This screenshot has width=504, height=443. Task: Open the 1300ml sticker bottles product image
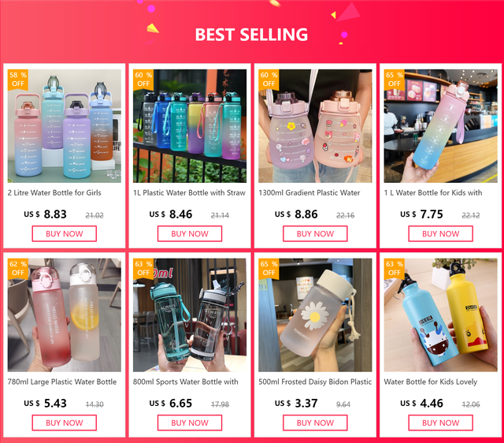click(x=315, y=126)
